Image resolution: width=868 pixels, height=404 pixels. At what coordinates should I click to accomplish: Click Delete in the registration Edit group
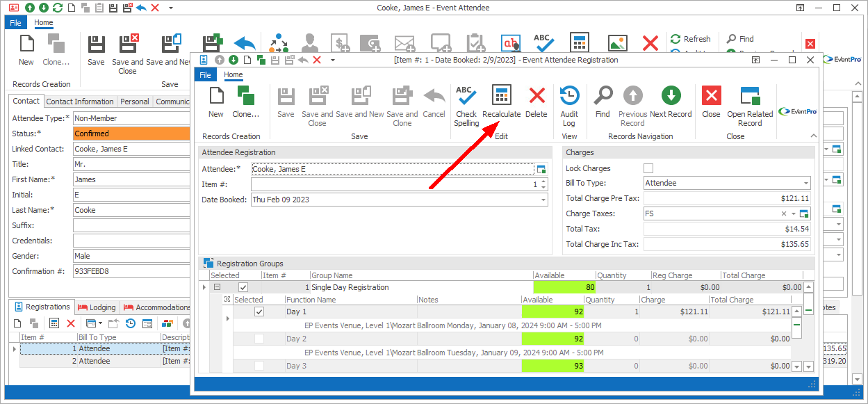pyautogui.click(x=537, y=102)
